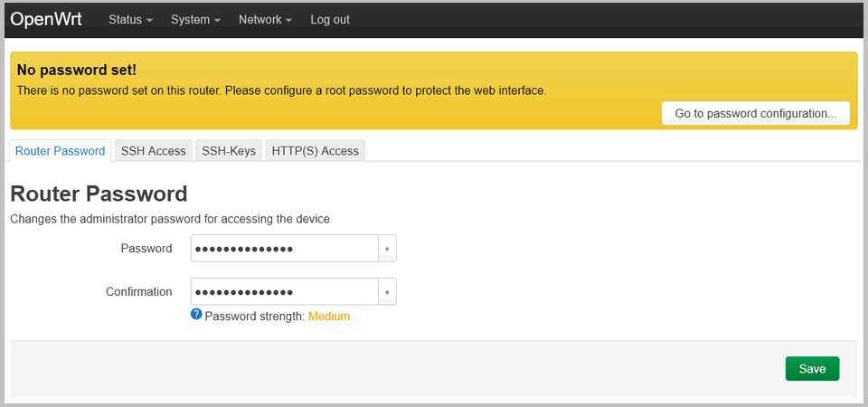Click the Medium password strength indicator
The height and width of the screenshot is (407, 868).
click(x=329, y=317)
